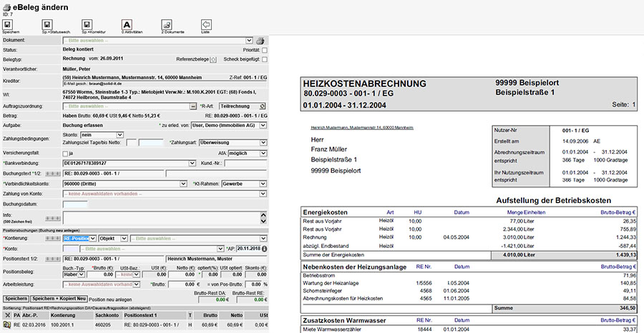The image size is (644, 333).
Task: Click the Positionstext 1 column header
Action: click(x=140, y=315)
